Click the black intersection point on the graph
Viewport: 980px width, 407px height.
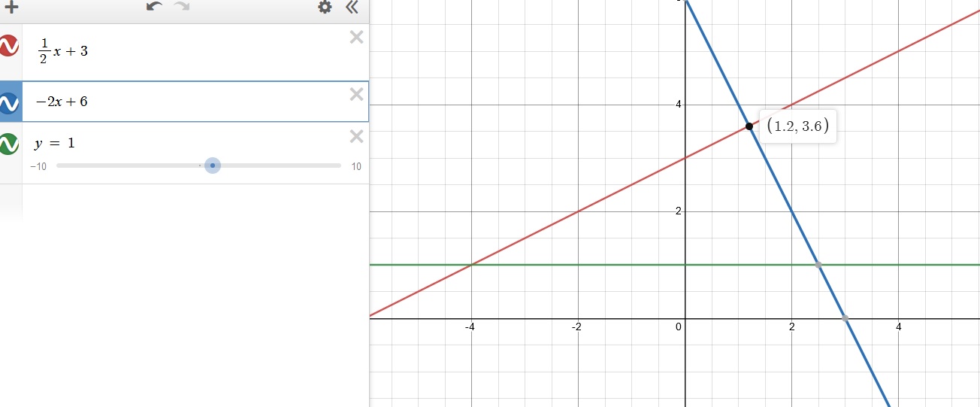coord(749,126)
